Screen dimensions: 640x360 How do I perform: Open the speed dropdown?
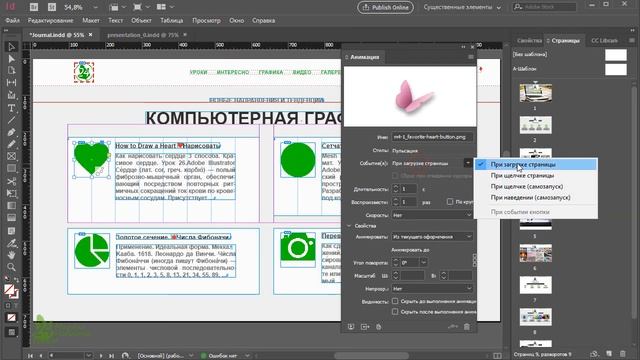(432, 215)
